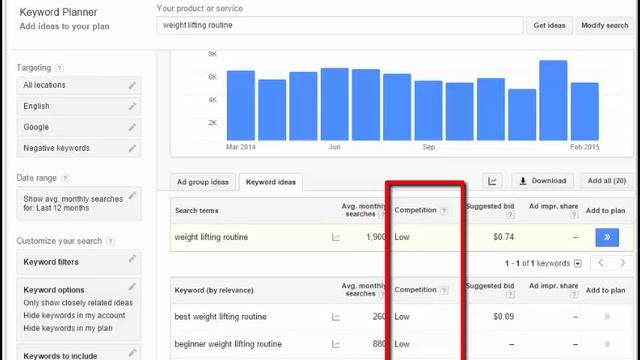Sort Search terms table by Avg. monthly searches

point(363,210)
